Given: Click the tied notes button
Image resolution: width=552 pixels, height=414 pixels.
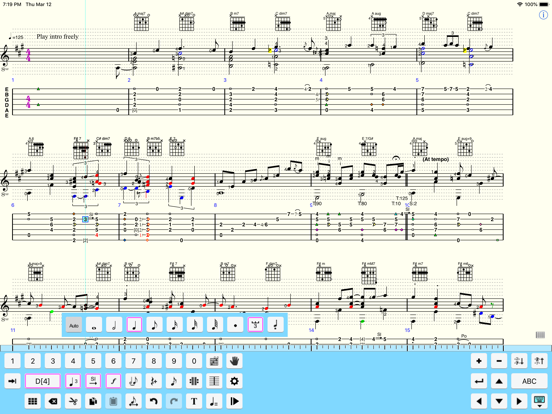Looking at the screenshot, I should [133, 381].
